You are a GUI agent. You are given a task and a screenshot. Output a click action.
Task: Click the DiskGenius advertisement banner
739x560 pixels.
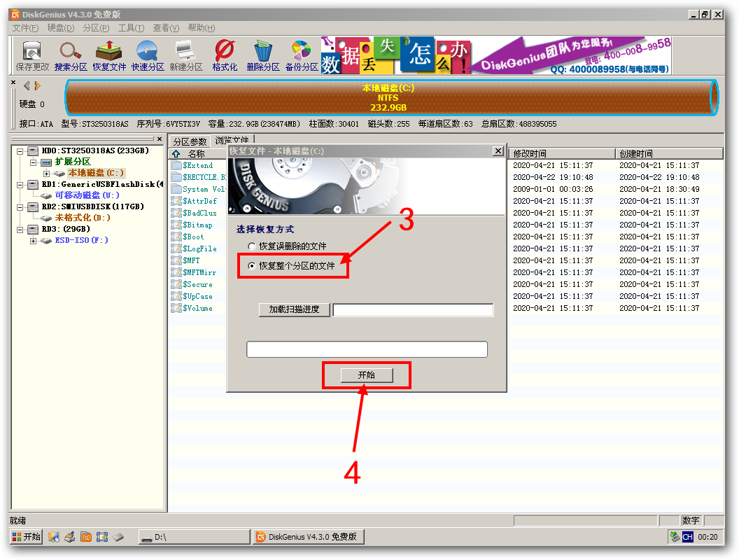pos(495,55)
